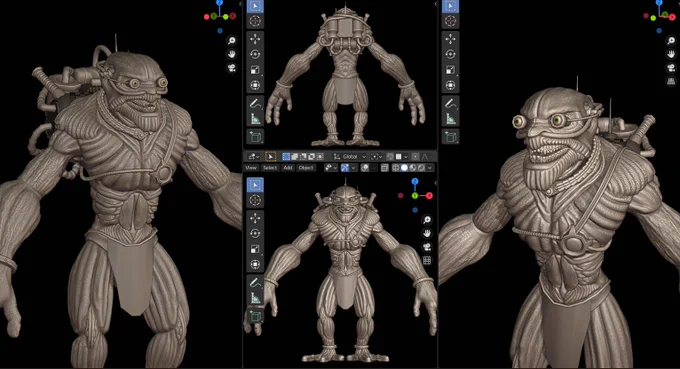Screen dimensions: 680x369
Task: Select the Cursor tool in top-center viewport
Action: 255,20
